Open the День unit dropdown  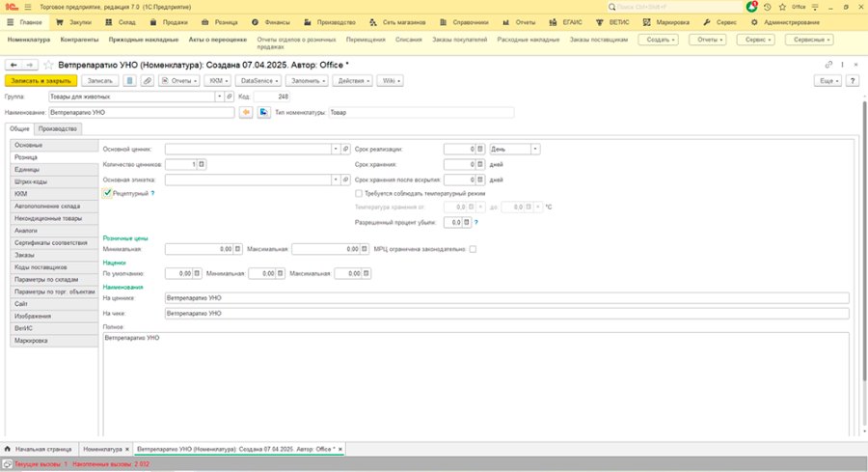(535, 149)
